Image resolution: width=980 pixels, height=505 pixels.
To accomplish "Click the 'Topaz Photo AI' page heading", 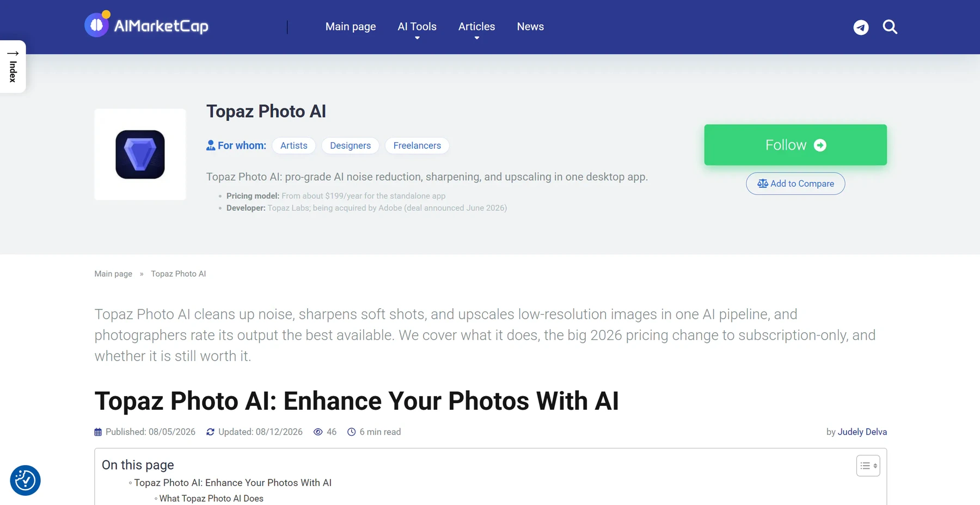I will pos(266,111).
